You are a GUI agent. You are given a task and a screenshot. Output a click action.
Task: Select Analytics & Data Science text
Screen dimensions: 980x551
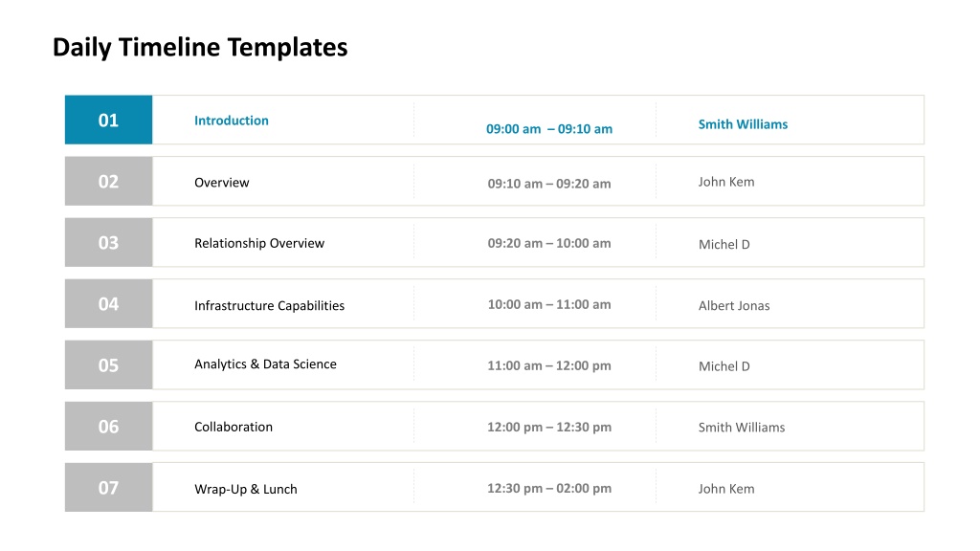(x=266, y=364)
